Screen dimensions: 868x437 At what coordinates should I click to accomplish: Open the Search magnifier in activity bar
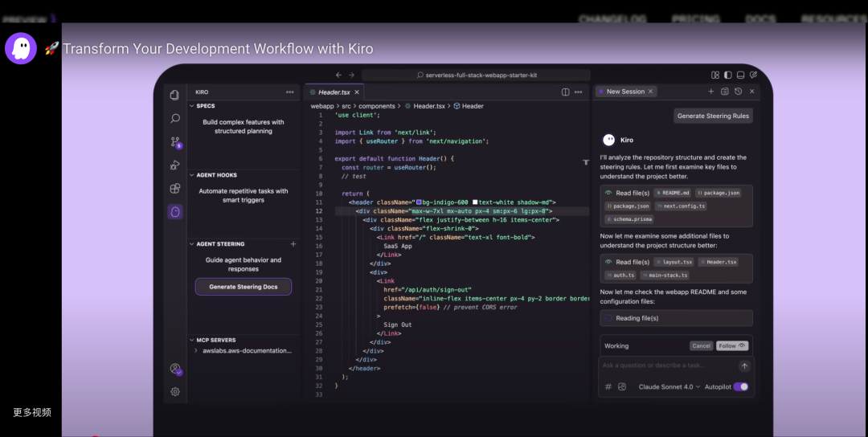pos(175,118)
